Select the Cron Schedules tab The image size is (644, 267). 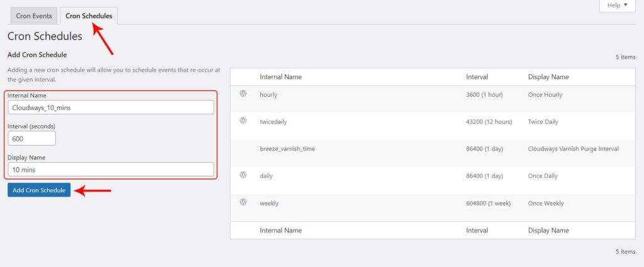pos(89,16)
